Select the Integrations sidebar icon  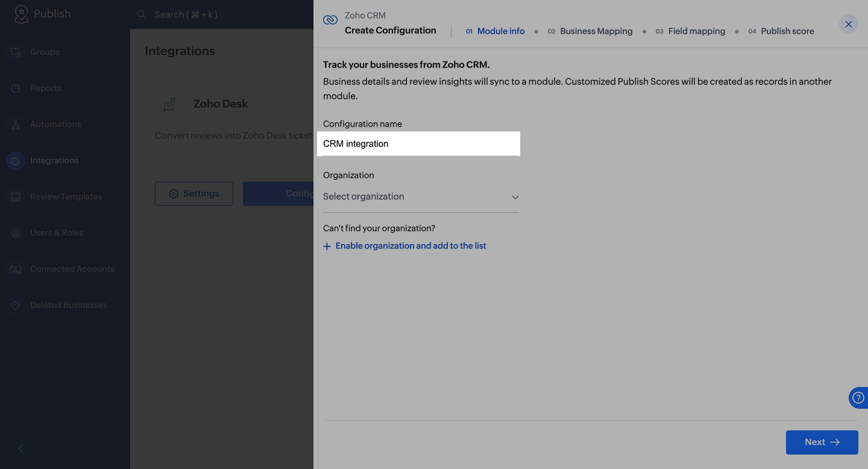click(x=16, y=160)
